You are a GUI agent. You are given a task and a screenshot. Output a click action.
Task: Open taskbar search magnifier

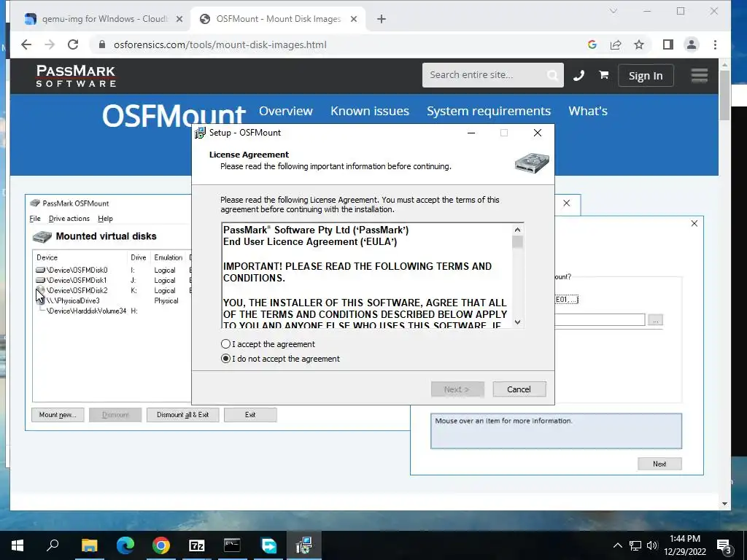(53, 545)
